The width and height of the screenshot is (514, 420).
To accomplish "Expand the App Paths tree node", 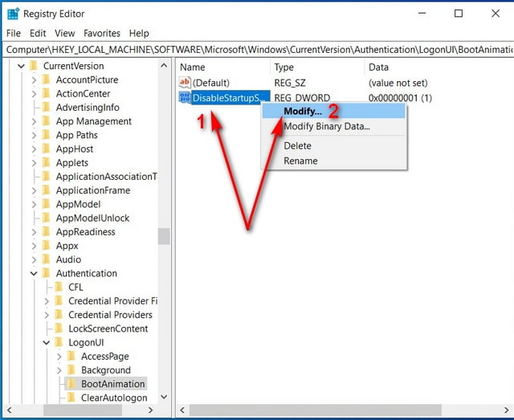I will (x=34, y=135).
